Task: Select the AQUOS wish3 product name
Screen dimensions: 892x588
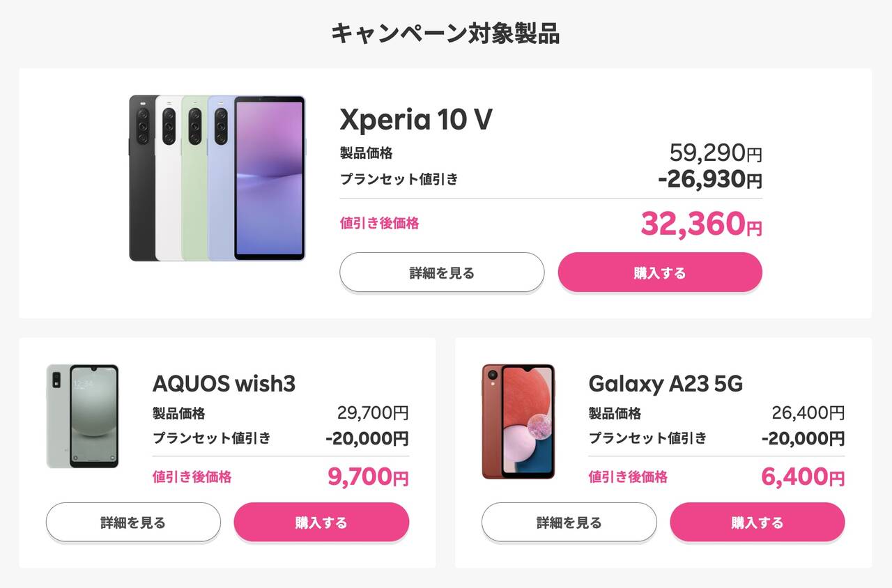Action: point(224,383)
